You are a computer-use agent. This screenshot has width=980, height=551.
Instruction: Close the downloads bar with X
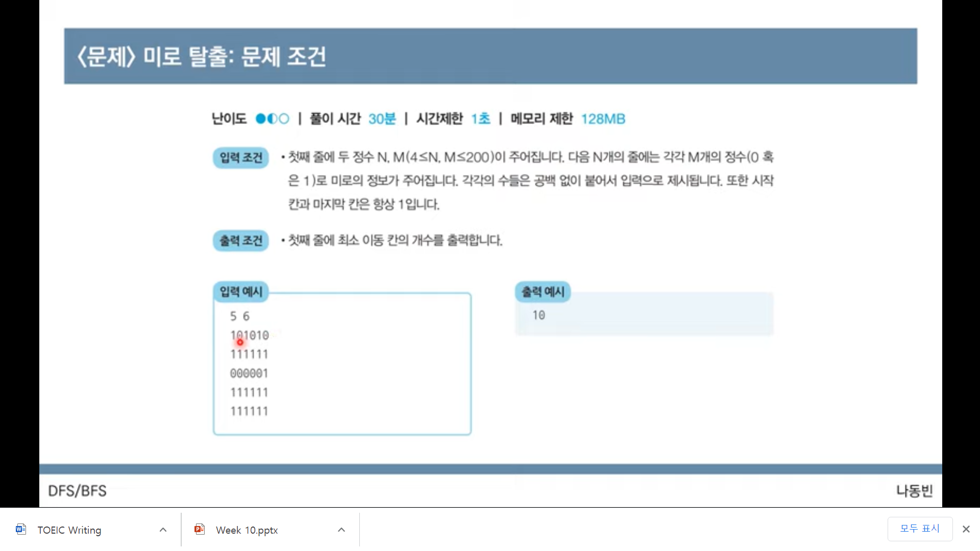click(x=966, y=529)
